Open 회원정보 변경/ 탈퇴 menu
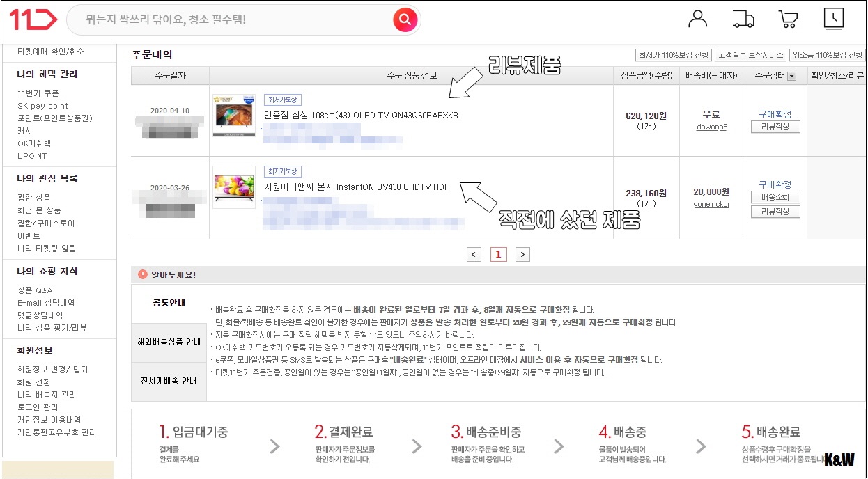This screenshot has width=868, height=479. pyautogui.click(x=53, y=370)
